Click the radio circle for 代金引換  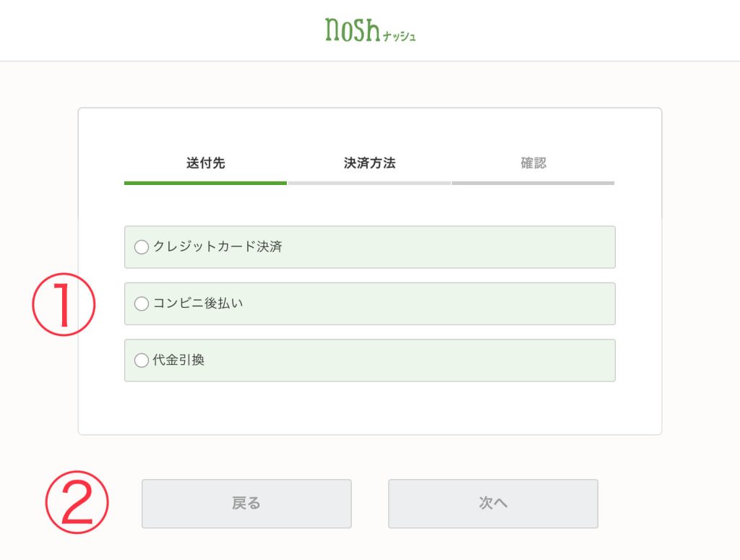(x=142, y=360)
